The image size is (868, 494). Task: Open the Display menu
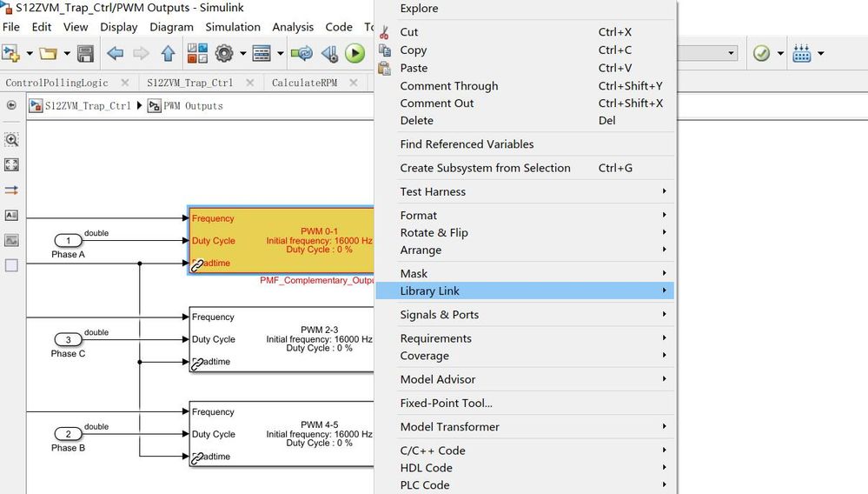point(118,27)
